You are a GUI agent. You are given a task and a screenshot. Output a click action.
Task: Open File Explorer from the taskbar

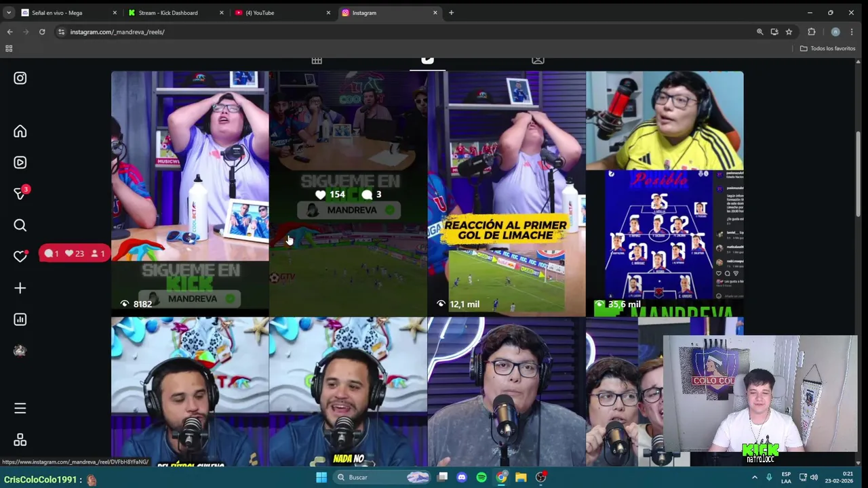click(521, 477)
